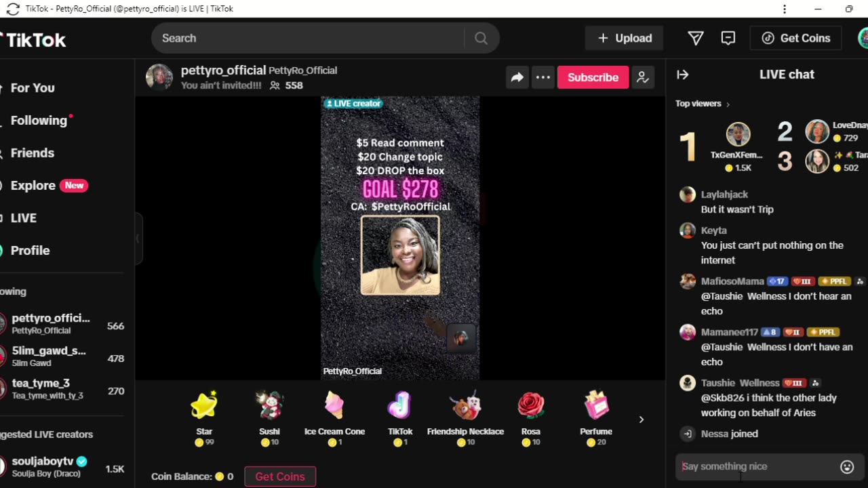
Task: Send the Sushi gift
Action: coord(269,418)
